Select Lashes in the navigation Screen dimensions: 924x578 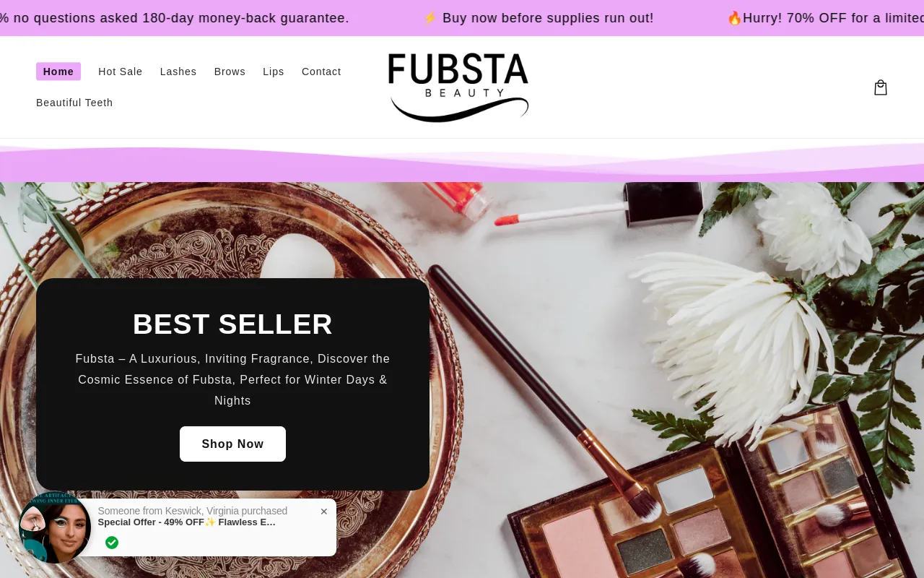pos(178,72)
